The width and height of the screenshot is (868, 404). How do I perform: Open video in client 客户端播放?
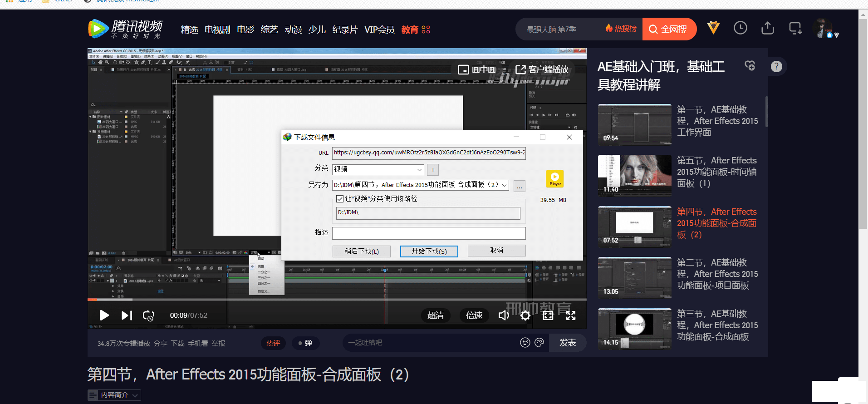(542, 69)
